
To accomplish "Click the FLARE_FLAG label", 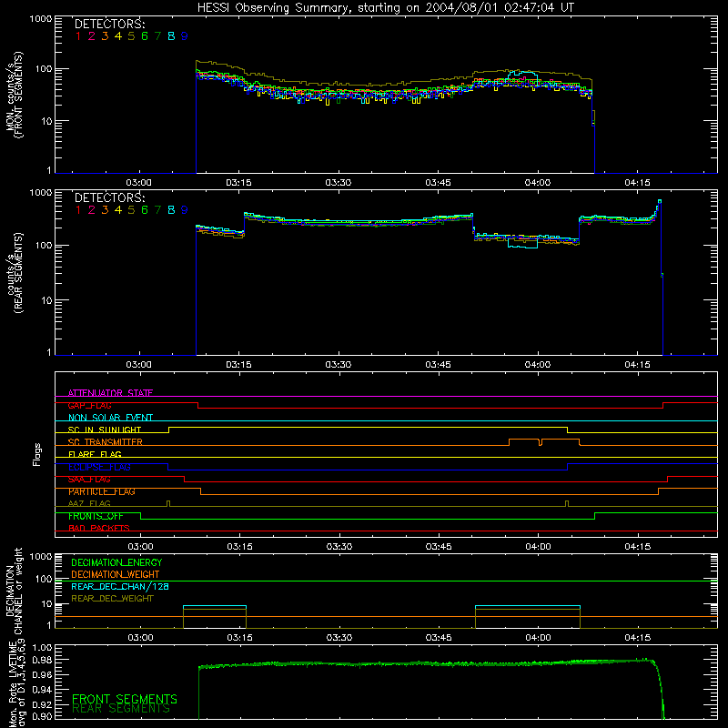I will tap(95, 454).
